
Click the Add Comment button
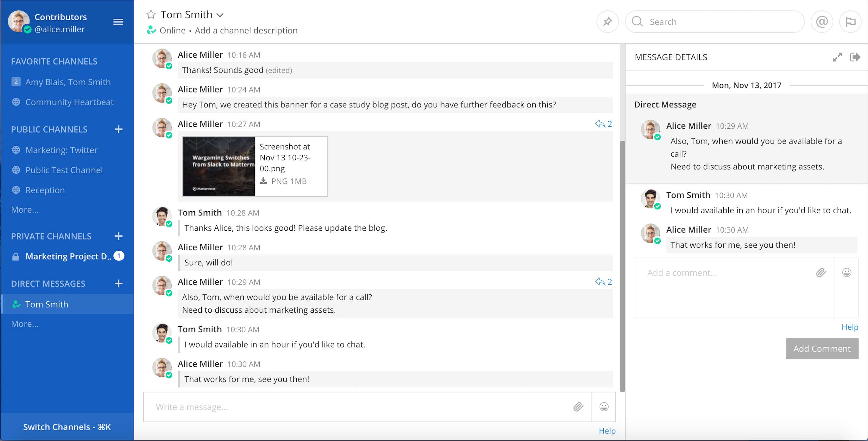[x=821, y=348]
